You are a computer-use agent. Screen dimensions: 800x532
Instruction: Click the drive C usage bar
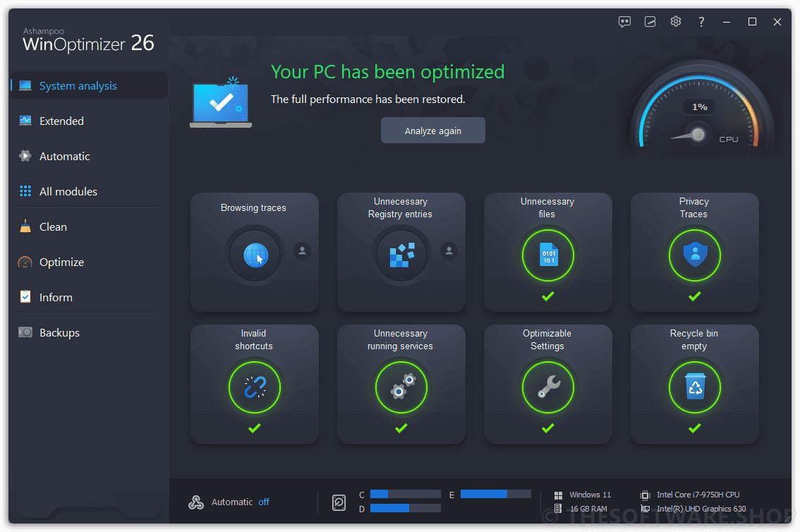406,494
